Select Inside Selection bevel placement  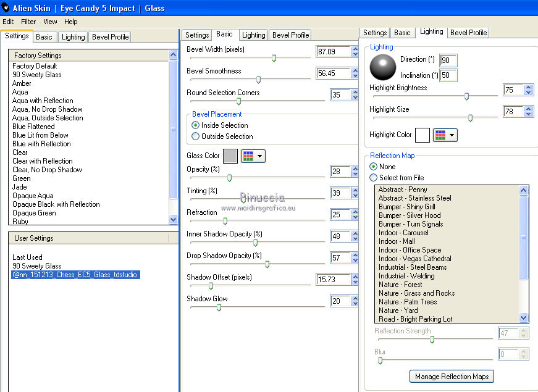[x=196, y=125]
